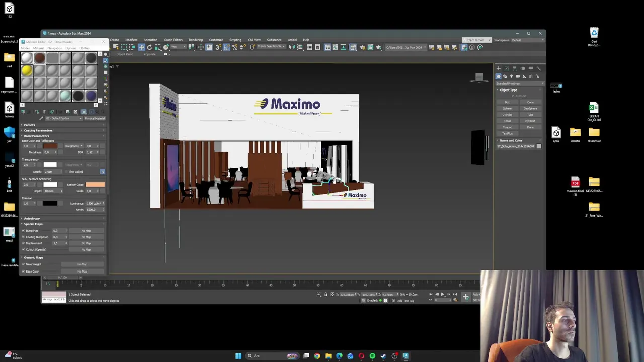This screenshot has width=644, height=362.
Task: Open Material Editor Navigation menu
Action: (55, 48)
